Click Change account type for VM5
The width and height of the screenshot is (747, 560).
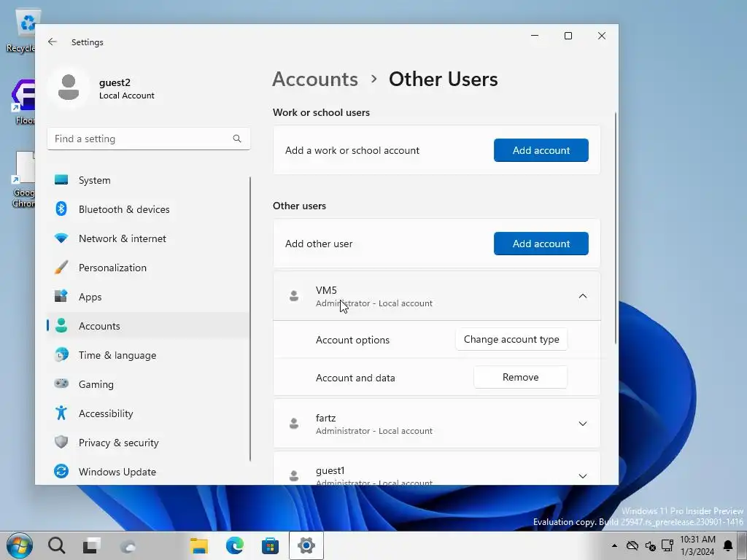click(511, 339)
